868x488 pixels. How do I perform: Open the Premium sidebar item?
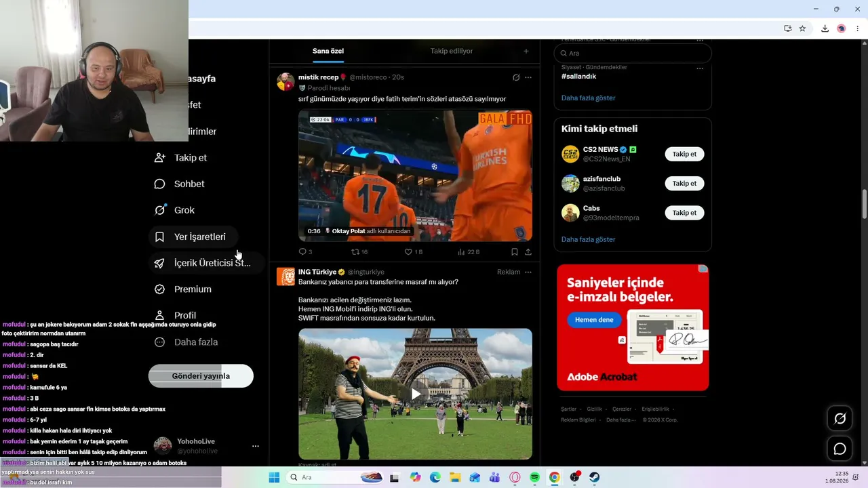[183, 289]
